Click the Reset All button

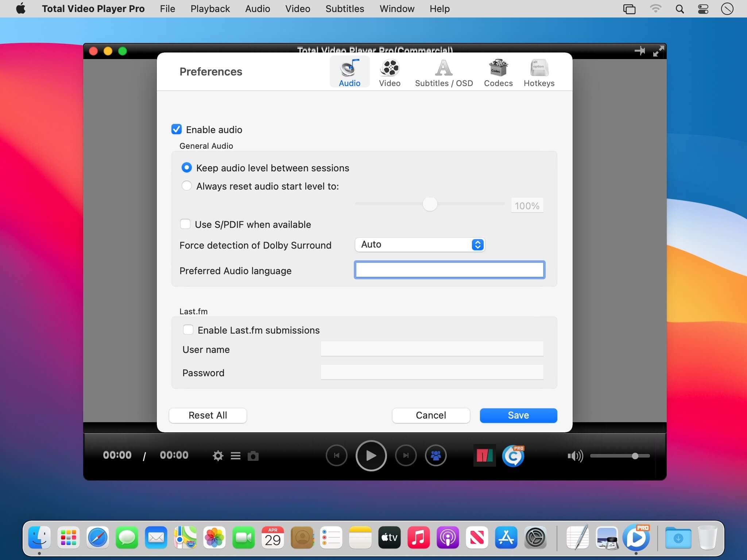[x=208, y=415]
